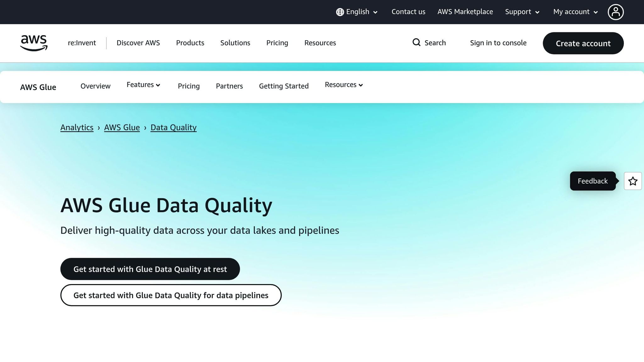
Task: Click the globe language icon
Action: [x=340, y=12]
